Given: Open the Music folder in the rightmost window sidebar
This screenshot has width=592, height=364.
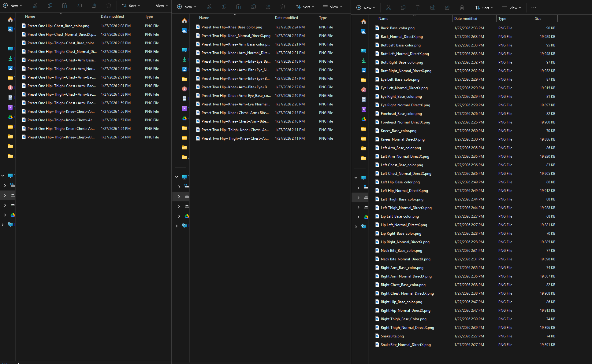Looking at the screenshot, I should [x=364, y=90].
